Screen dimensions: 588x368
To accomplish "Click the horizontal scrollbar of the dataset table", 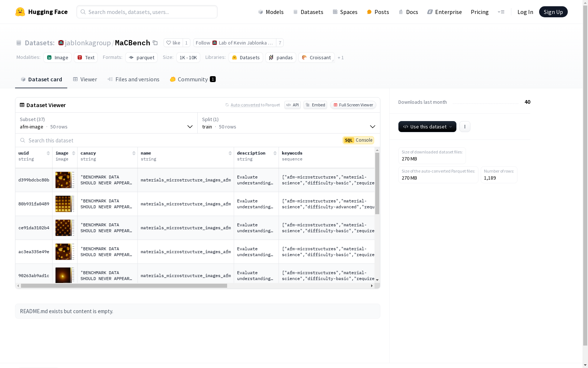I will (x=124, y=286).
